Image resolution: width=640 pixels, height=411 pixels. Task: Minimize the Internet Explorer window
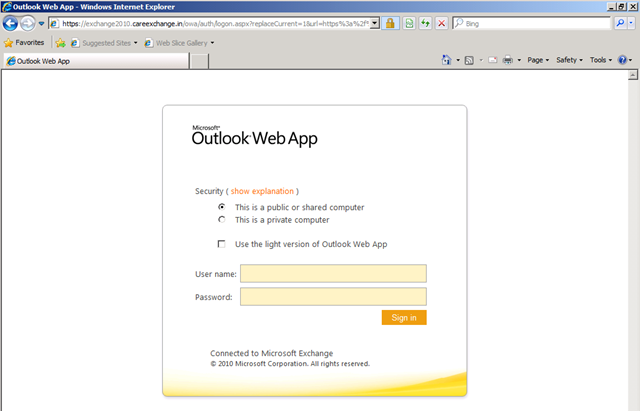click(611, 7)
